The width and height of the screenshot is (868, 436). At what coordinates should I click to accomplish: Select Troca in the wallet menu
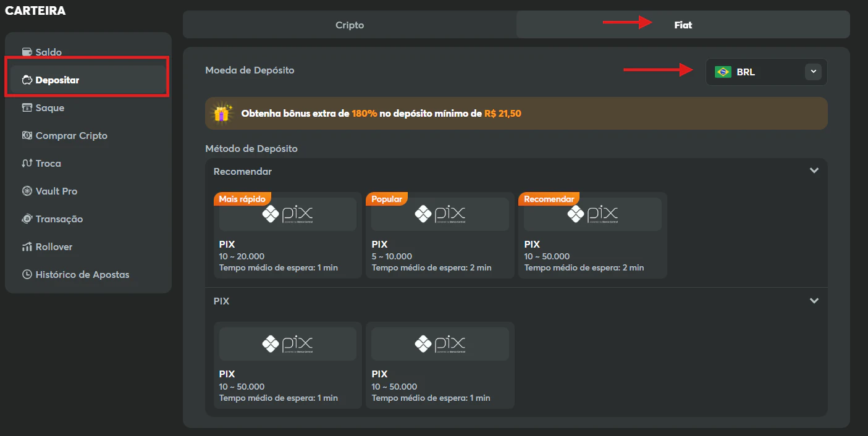[88, 163]
